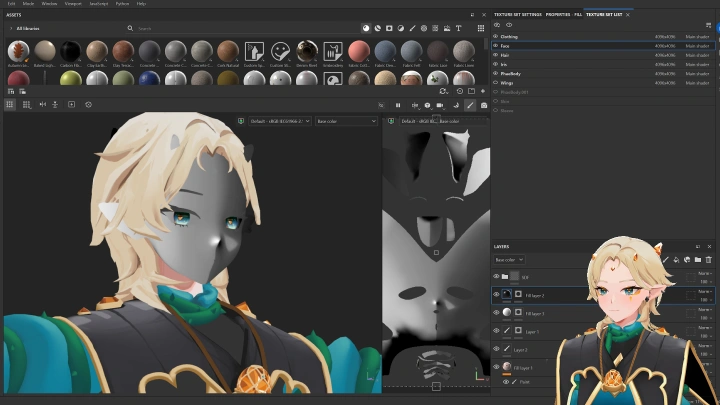Click the add plus square icon in left toolbar

[x=72, y=105]
